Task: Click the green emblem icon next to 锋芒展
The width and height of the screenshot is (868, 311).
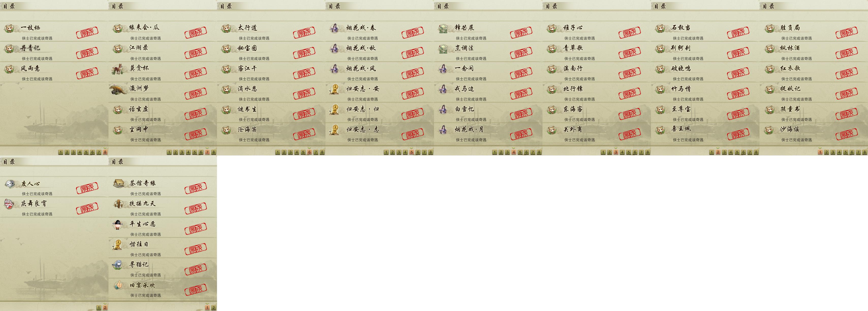Action: (x=443, y=29)
